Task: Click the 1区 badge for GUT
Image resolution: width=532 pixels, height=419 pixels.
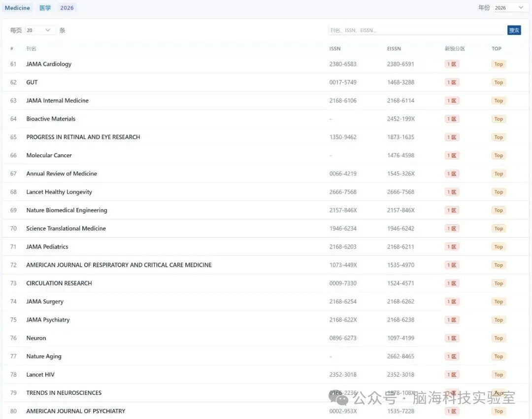Action: tap(452, 82)
